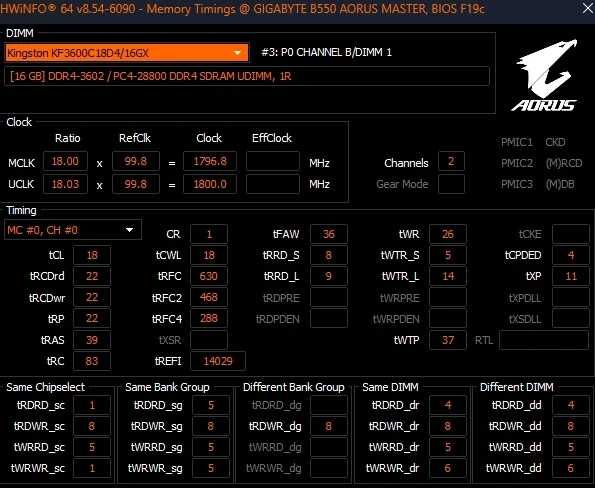Click the tWRRD_dr value field
The image size is (595, 488).
[x=448, y=447]
